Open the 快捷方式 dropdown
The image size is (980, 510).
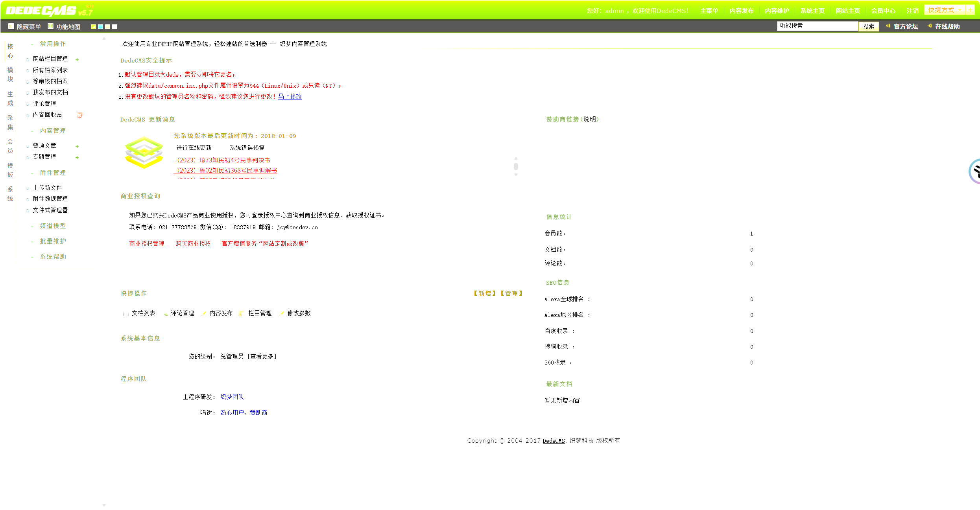(x=944, y=10)
